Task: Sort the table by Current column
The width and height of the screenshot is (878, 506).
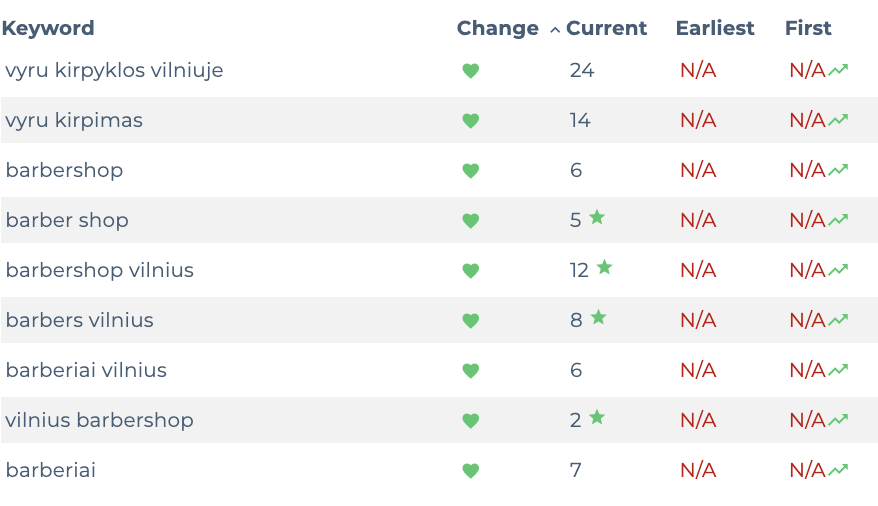Action: click(x=606, y=28)
